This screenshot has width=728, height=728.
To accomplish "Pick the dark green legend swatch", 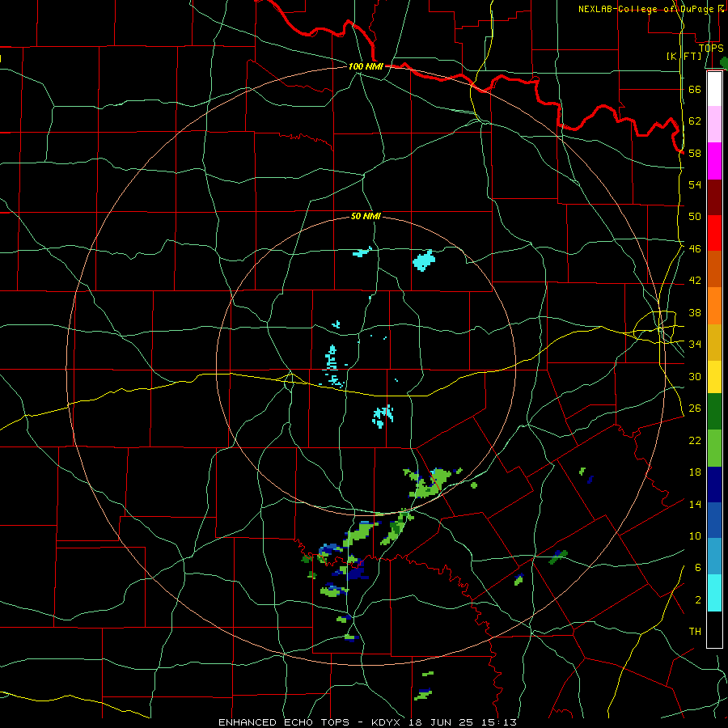I will pos(714,412).
